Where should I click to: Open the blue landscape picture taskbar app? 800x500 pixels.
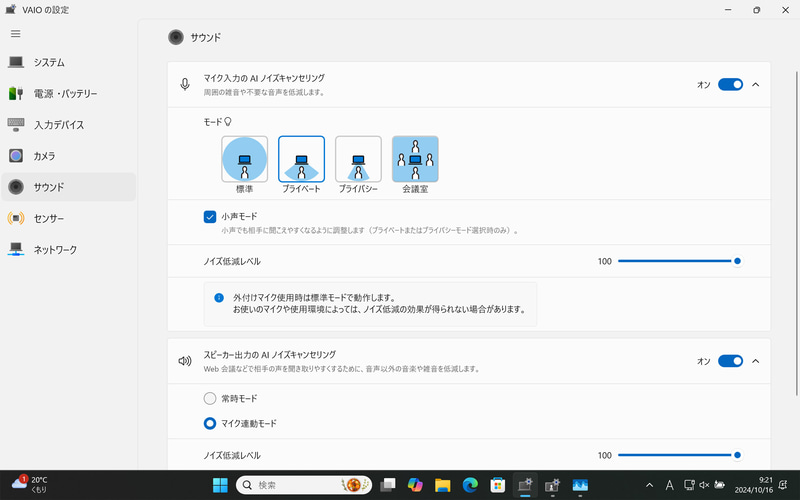[x=580, y=485]
